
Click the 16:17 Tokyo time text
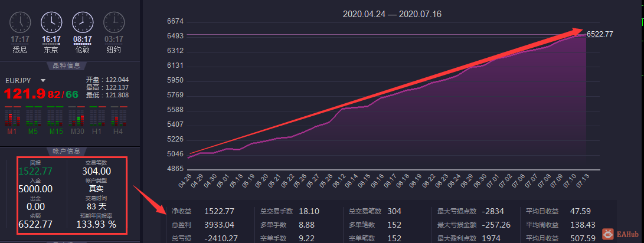click(51, 40)
